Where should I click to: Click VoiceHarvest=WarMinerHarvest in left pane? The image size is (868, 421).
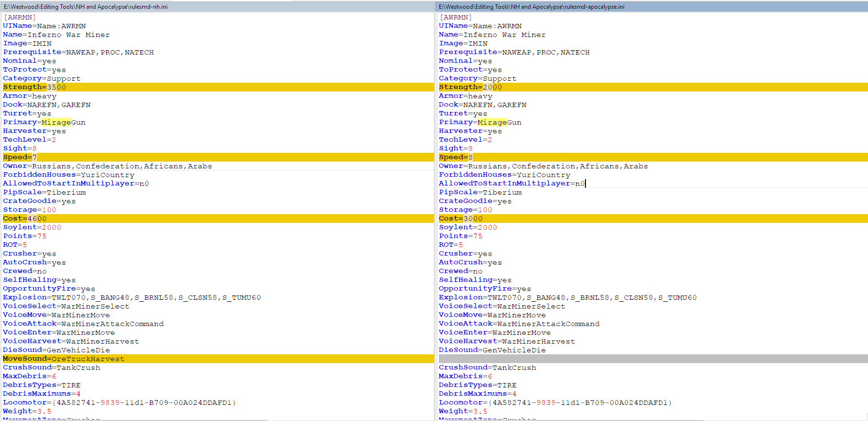pos(71,341)
